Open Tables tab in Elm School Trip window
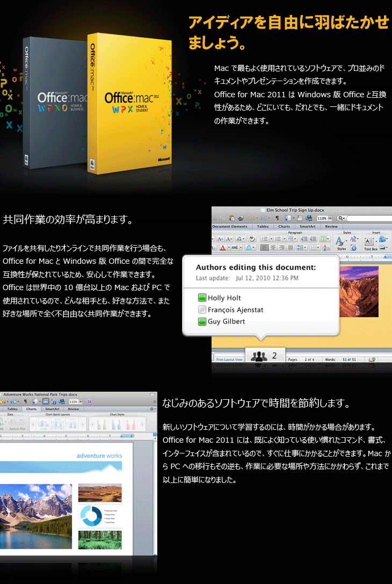 pos(263,226)
